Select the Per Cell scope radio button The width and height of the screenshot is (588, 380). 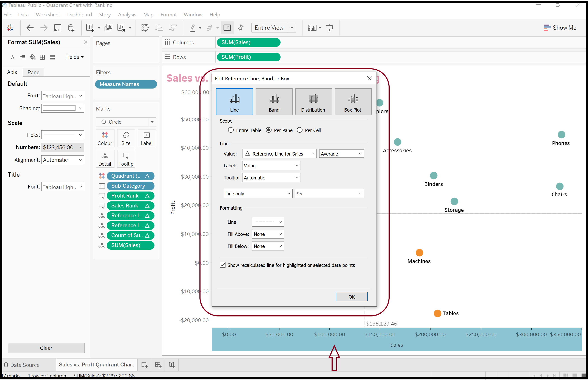pyautogui.click(x=300, y=130)
